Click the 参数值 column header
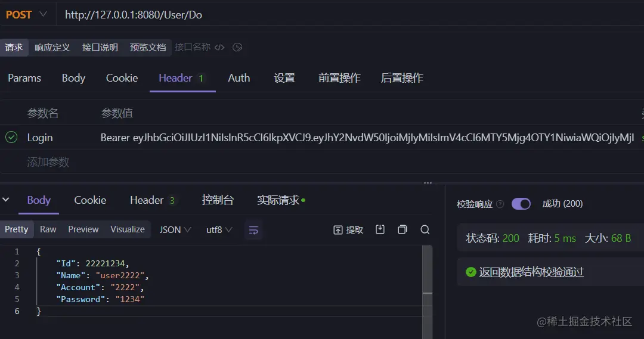The image size is (644, 339). pos(117,113)
